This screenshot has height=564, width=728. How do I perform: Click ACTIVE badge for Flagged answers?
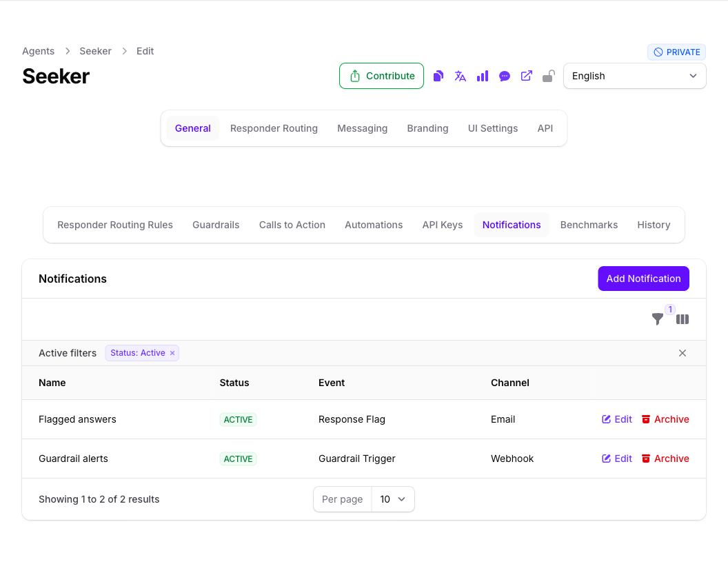click(238, 420)
